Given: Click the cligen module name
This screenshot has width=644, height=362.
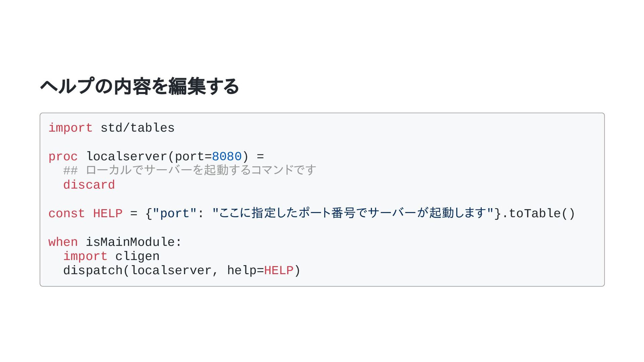Looking at the screenshot, I should coord(138,256).
